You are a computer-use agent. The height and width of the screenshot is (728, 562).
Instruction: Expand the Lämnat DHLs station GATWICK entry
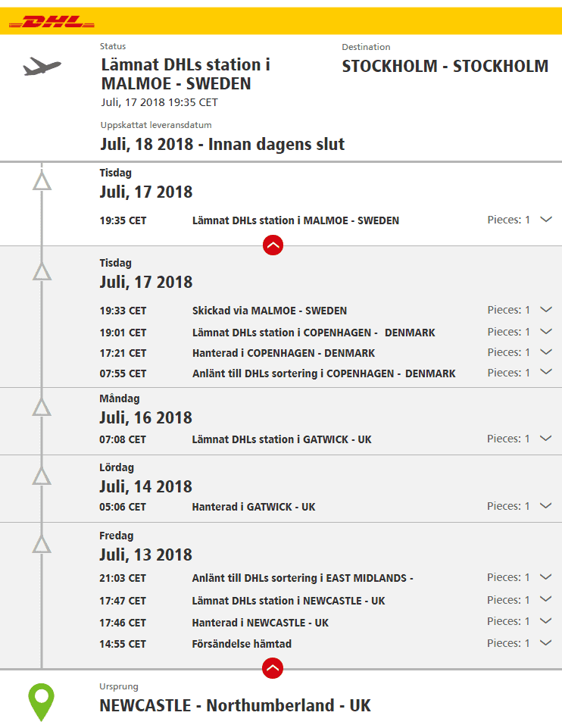click(546, 439)
